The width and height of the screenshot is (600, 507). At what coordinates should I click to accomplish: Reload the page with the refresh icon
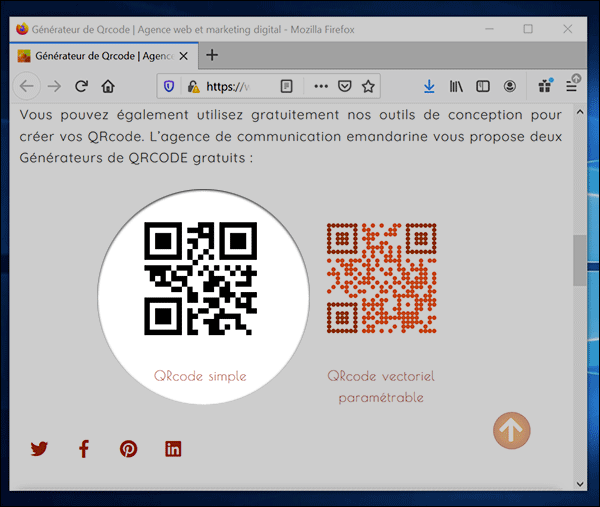[x=81, y=87]
